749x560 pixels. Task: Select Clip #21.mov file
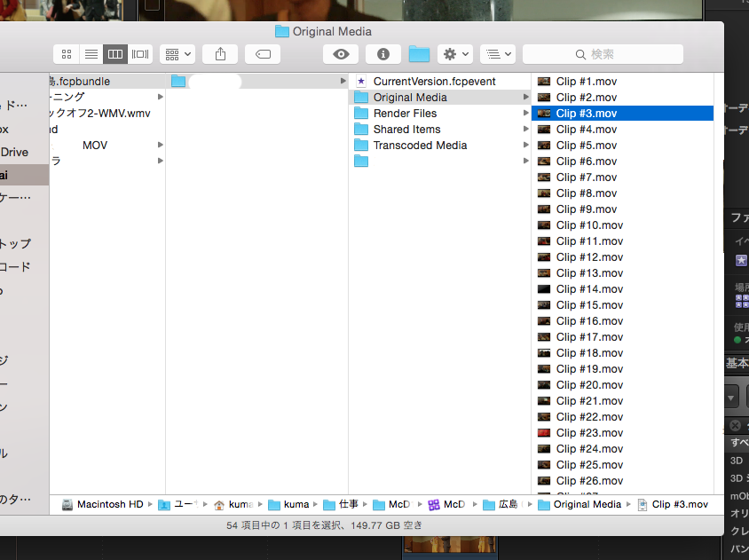pos(622,401)
